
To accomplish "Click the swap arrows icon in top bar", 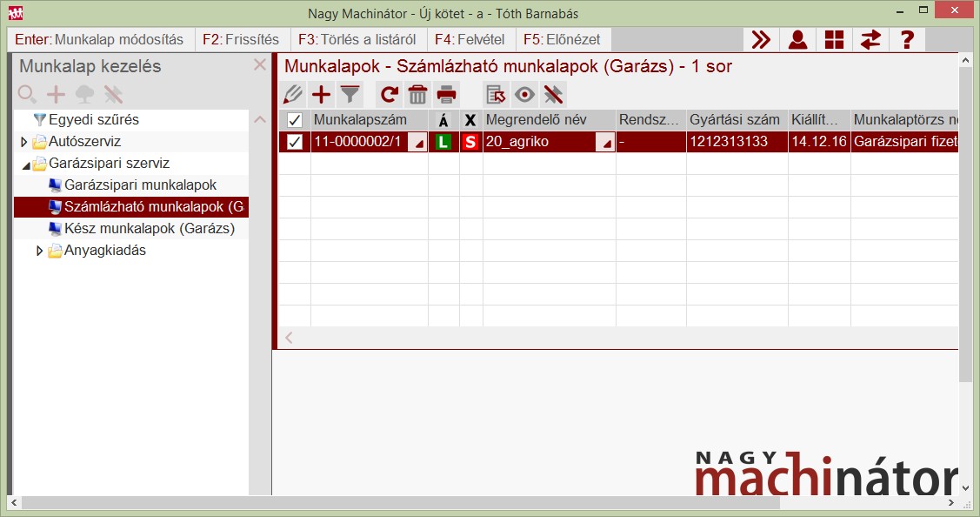I will click(x=870, y=39).
